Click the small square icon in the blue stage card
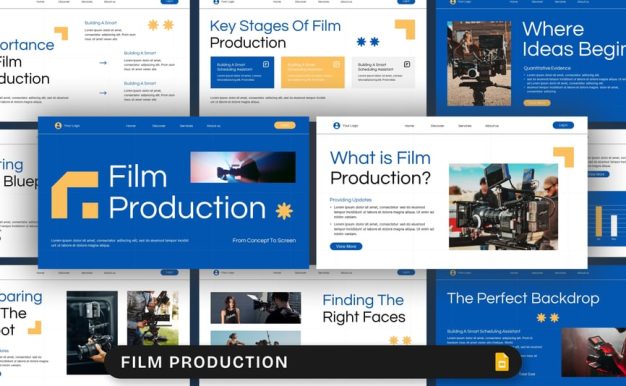Viewport: 626px width, 386px height. [266, 64]
